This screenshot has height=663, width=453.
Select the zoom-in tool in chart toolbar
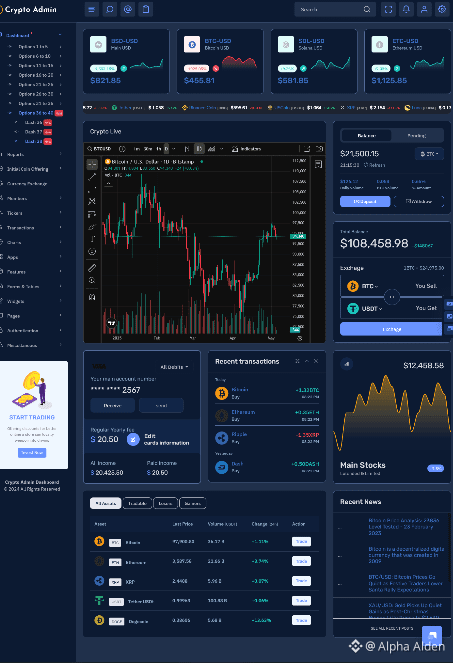click(92, 280)
